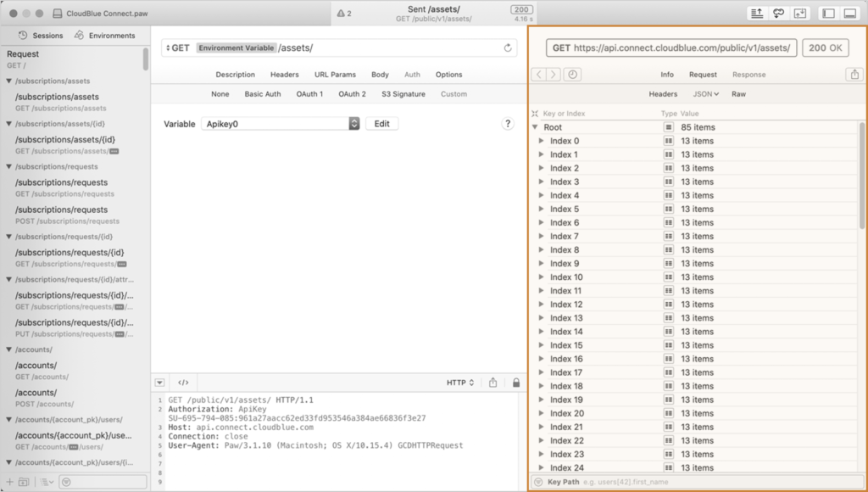
Task: Click the type icon in the Index 12 row
Action: (x=669, y=305)
